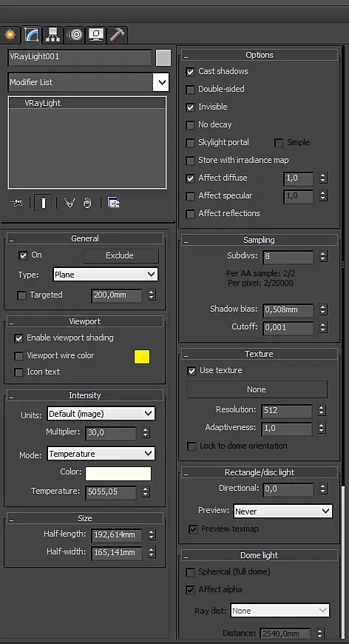Click the Subdivs value field
The width and height of the screenshot is (349, 644).
coord(288,257)
